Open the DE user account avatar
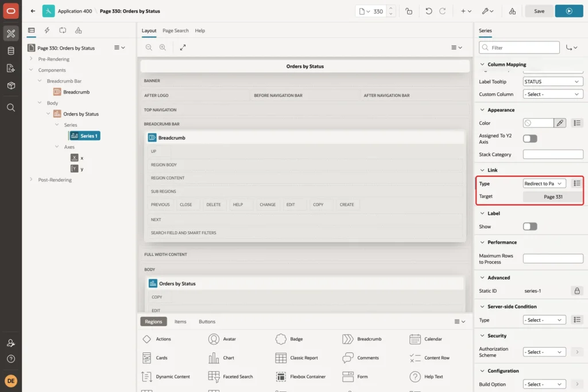The width and height of the screenshot is (588, 392). tap(11, 381)
